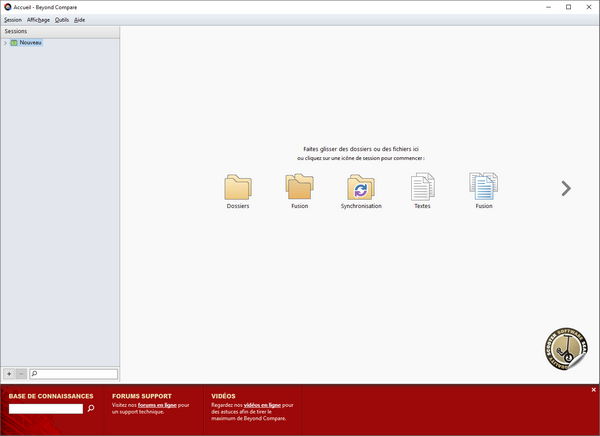Click the FORUMS SUPPORT heading
600x436 pixels.
coord(142,396)
